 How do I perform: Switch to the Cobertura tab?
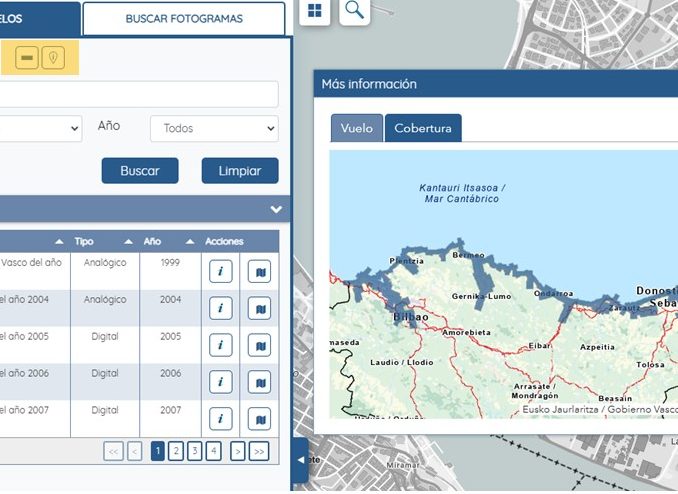coord(422,128)
